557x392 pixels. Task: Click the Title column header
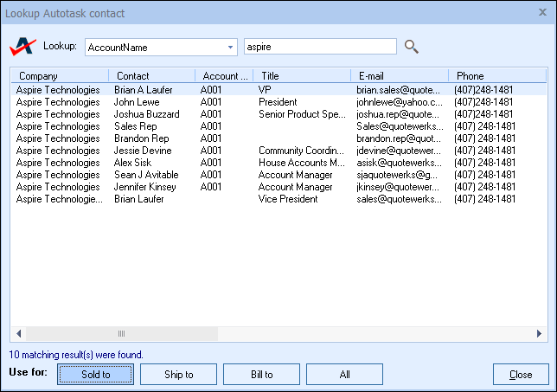pyautogui.click(x=301, y=76)
